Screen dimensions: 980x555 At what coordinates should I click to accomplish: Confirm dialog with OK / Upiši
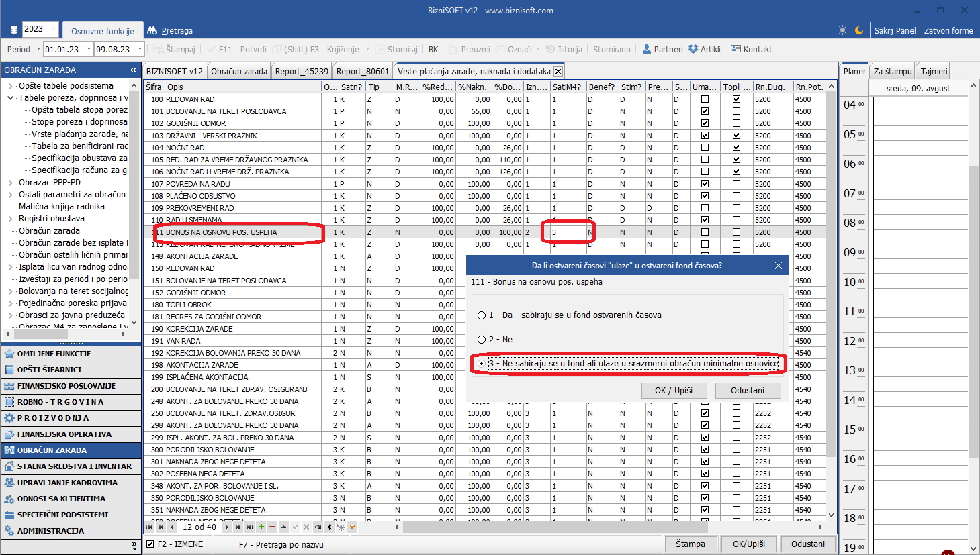click(x=673, y=390)
